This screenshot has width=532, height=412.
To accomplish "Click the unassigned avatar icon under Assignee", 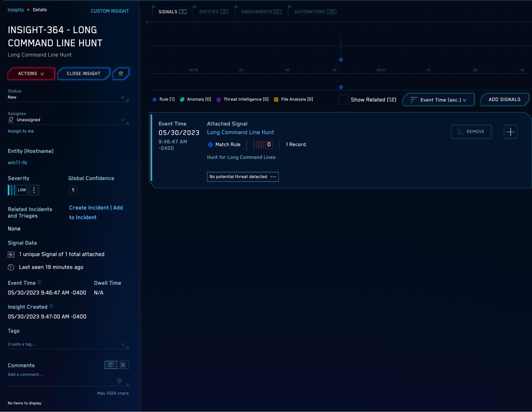I will click(11, 120).
